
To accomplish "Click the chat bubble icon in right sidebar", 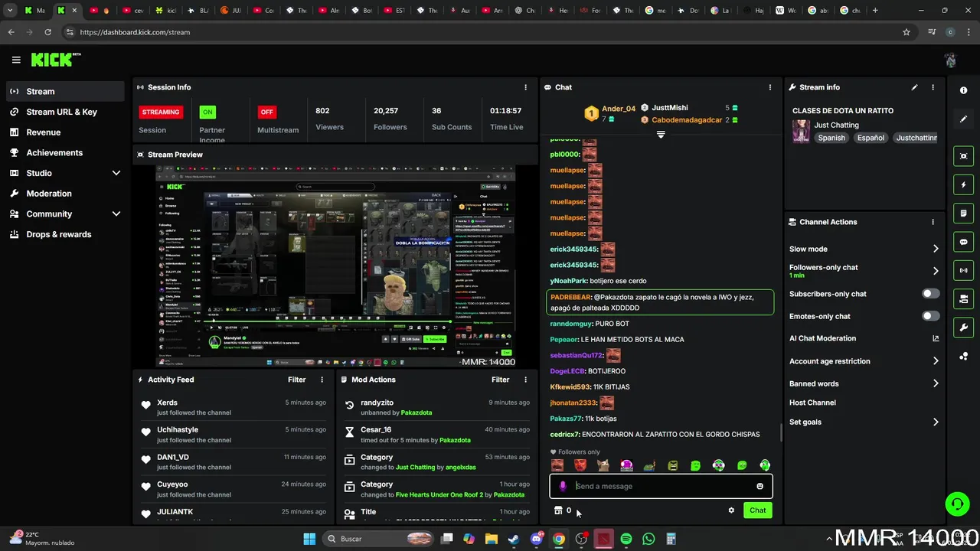I will click(x=963, y=242).
